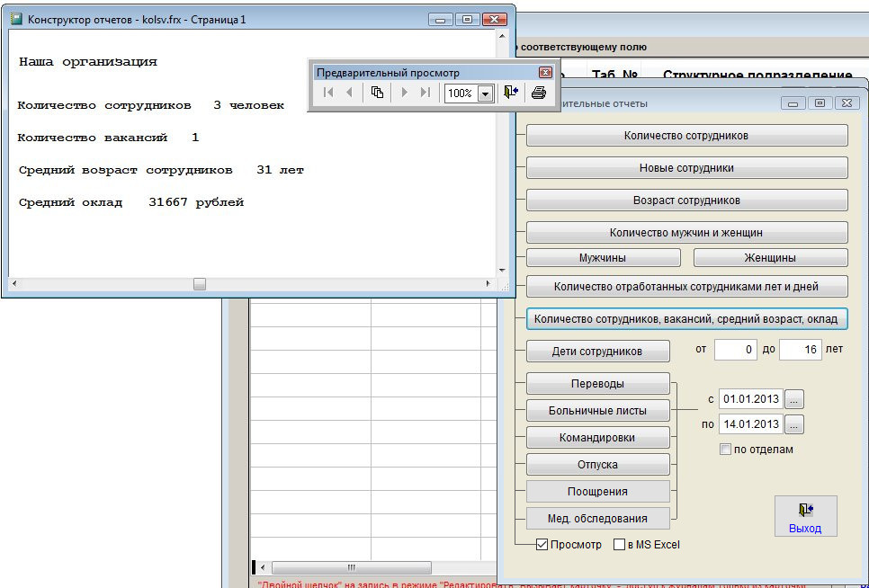Screen dimensions: 869x588
Task: Click the 31667 рублей value in report
Action: [196, 202]
